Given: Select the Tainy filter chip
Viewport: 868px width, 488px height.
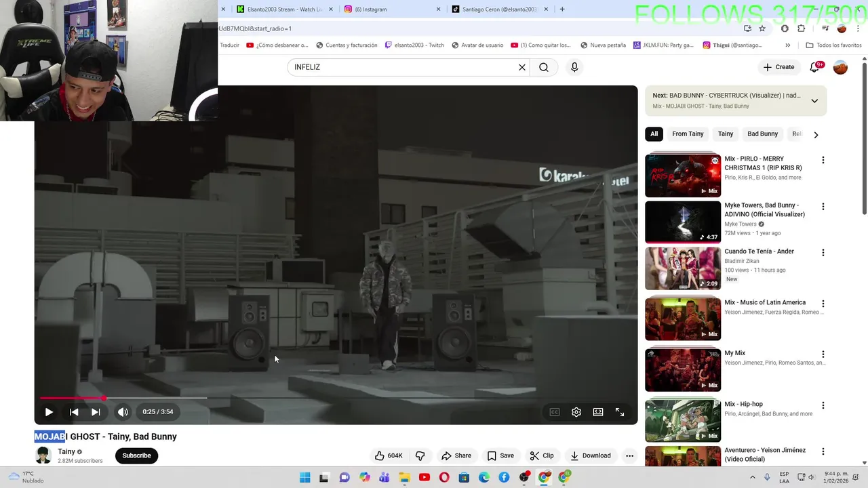Looking at the screenshot, I should click(726, 134).
